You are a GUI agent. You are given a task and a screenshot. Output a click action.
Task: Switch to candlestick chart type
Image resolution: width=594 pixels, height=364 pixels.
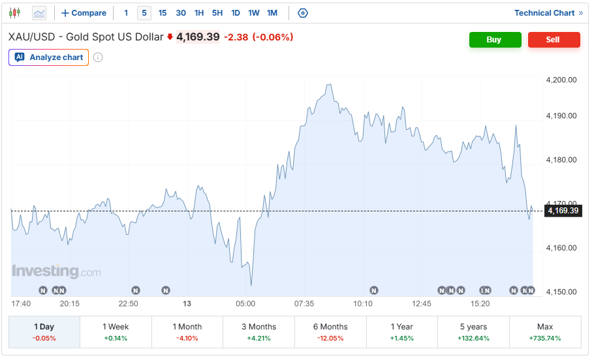(14, 13)
